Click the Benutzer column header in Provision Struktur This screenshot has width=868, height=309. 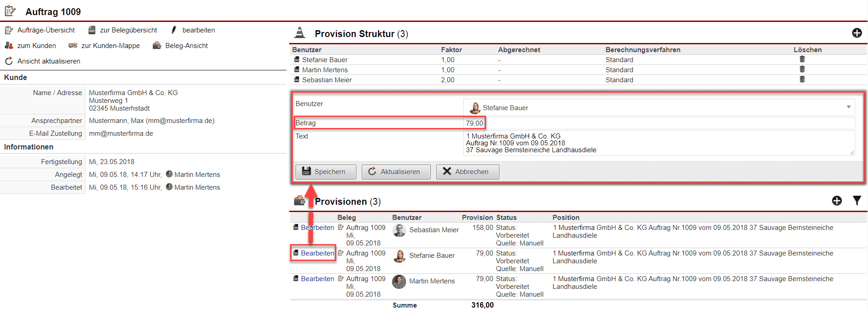click(307, 50)
